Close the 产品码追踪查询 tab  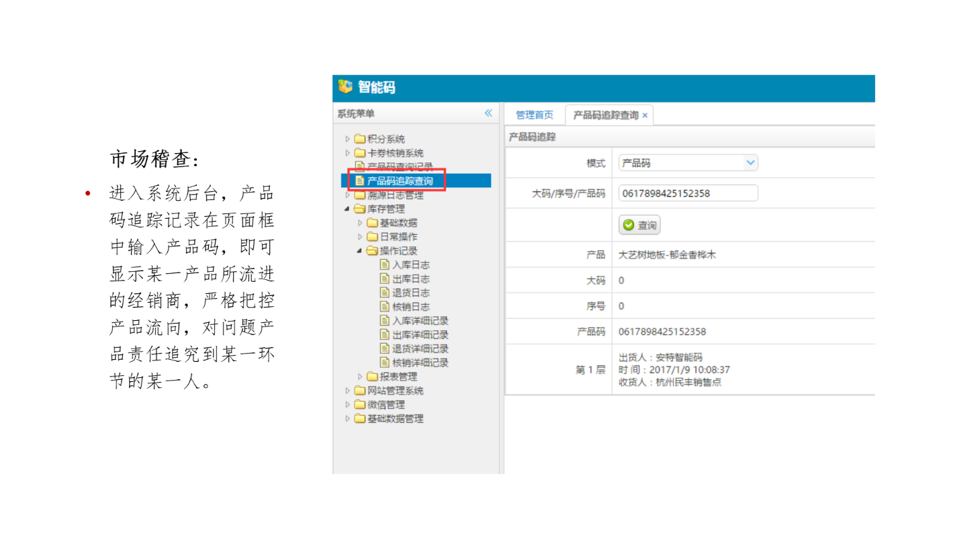click(645, 115)
